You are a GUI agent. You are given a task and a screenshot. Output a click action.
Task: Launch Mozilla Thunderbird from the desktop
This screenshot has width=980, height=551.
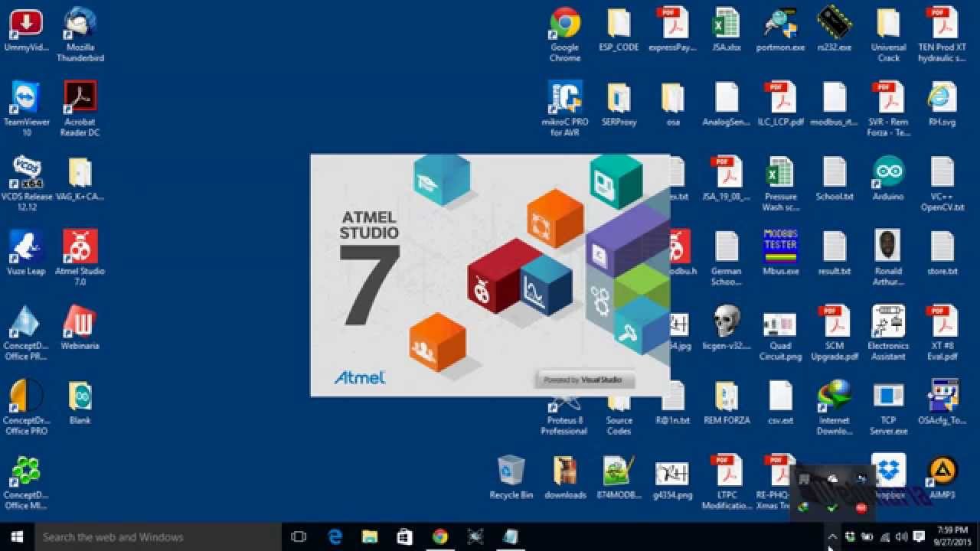pos(80,35)
